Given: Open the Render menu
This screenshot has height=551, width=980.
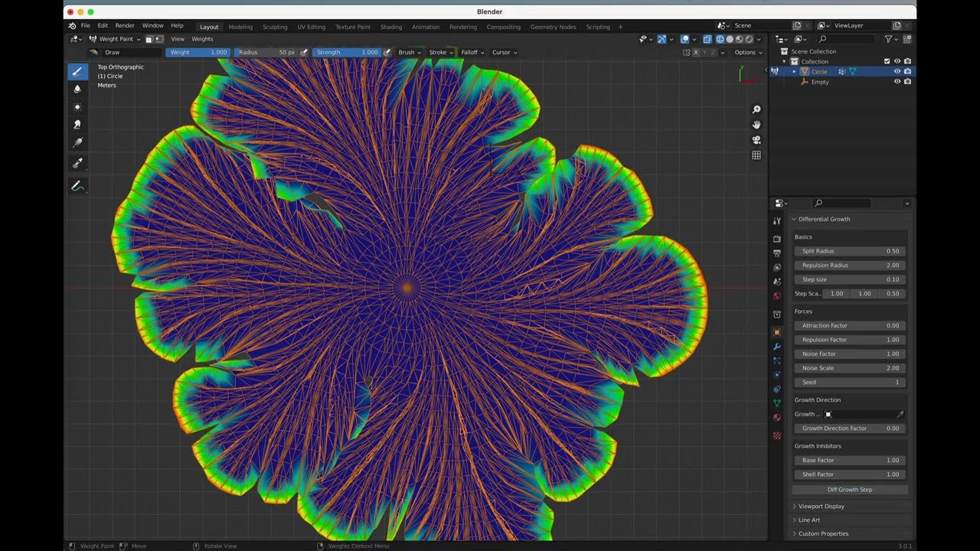Looking at the screenshot, I should [x=125, y=26].
